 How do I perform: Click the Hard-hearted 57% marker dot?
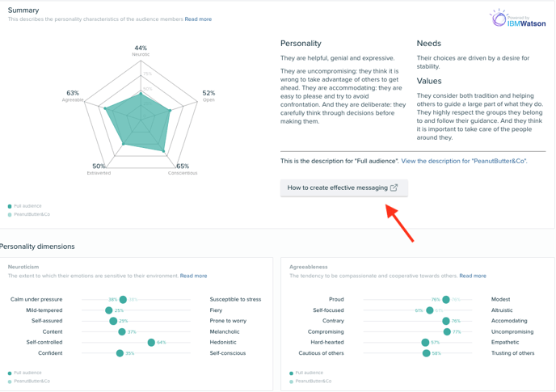click(x=425, y=343)
